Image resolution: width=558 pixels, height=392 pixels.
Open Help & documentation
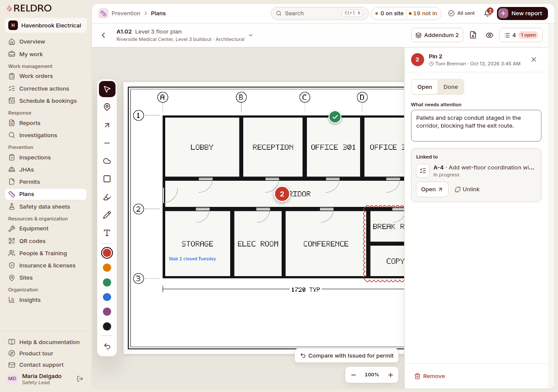46,342
